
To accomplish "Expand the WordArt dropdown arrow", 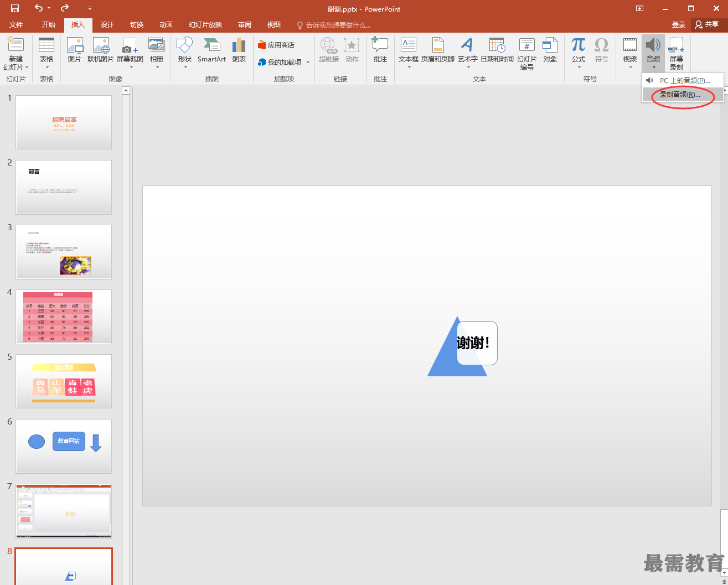I will (468, 68).
